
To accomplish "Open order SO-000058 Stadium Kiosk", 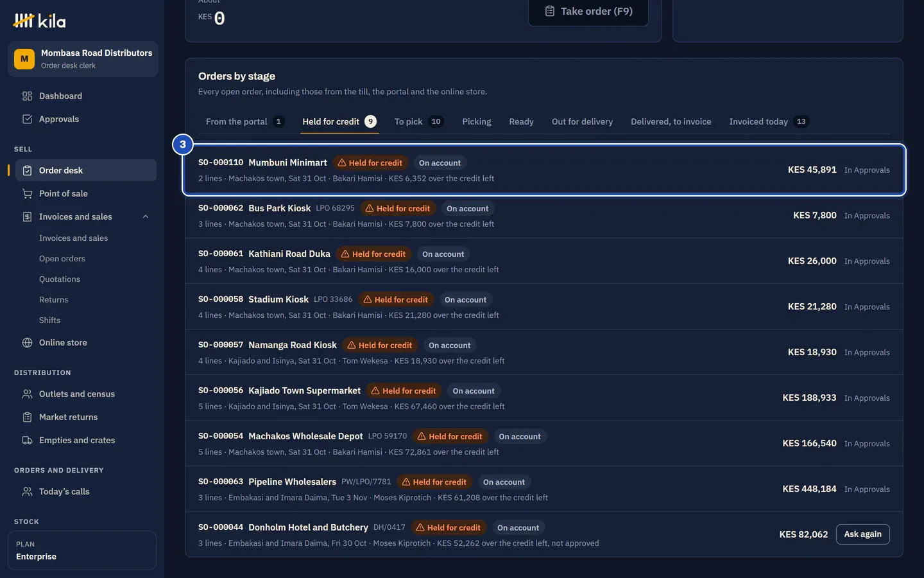I will click(x=544, y=307).
